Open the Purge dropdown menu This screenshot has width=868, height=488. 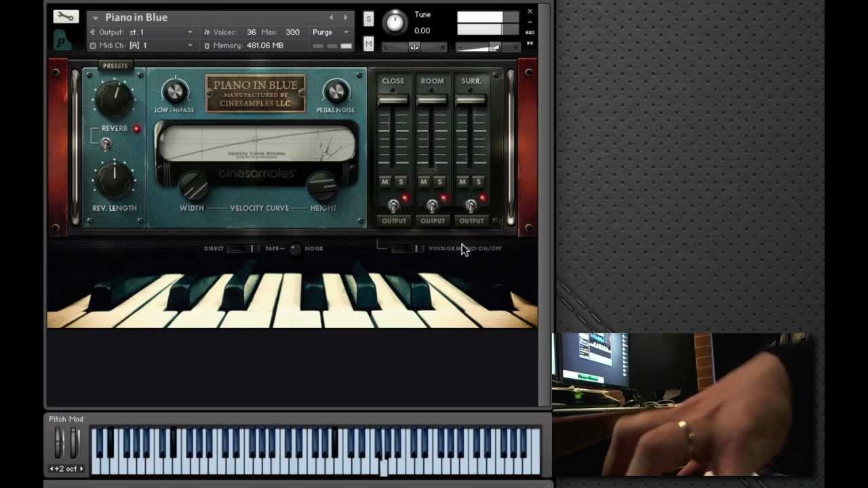click(x=331, y=33)
